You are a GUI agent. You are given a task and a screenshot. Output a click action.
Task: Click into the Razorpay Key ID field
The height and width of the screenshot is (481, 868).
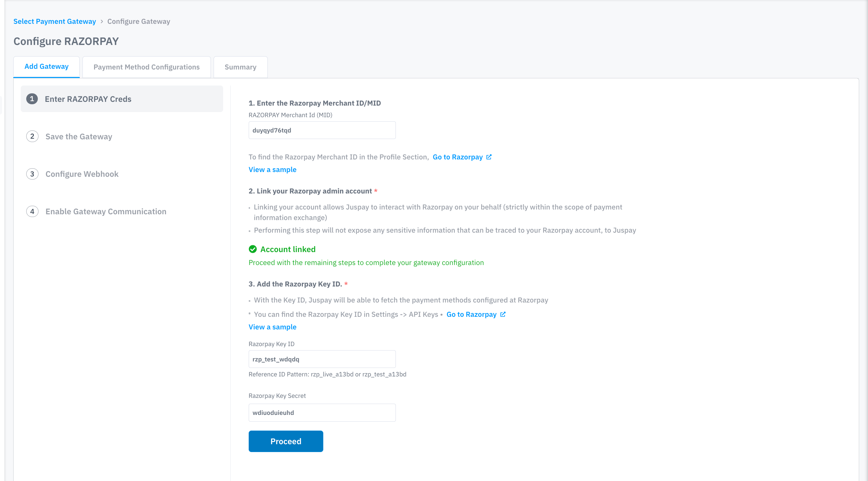322,359
